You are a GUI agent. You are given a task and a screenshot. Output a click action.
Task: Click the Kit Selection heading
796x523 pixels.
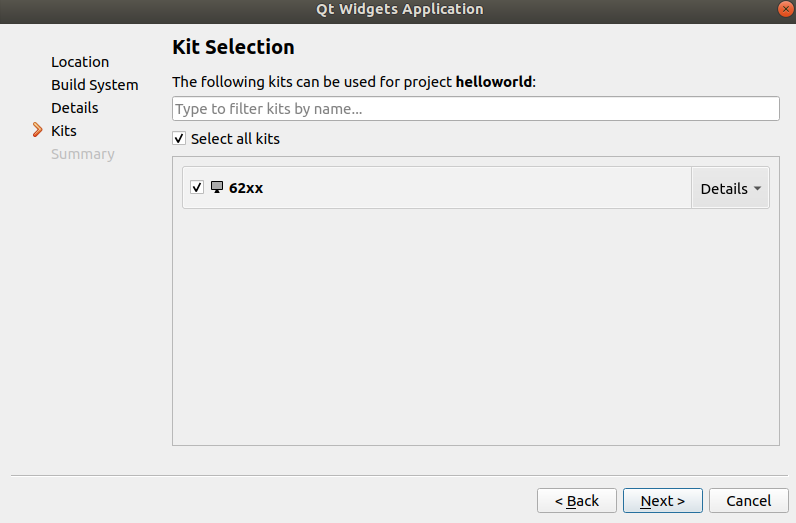233,47
